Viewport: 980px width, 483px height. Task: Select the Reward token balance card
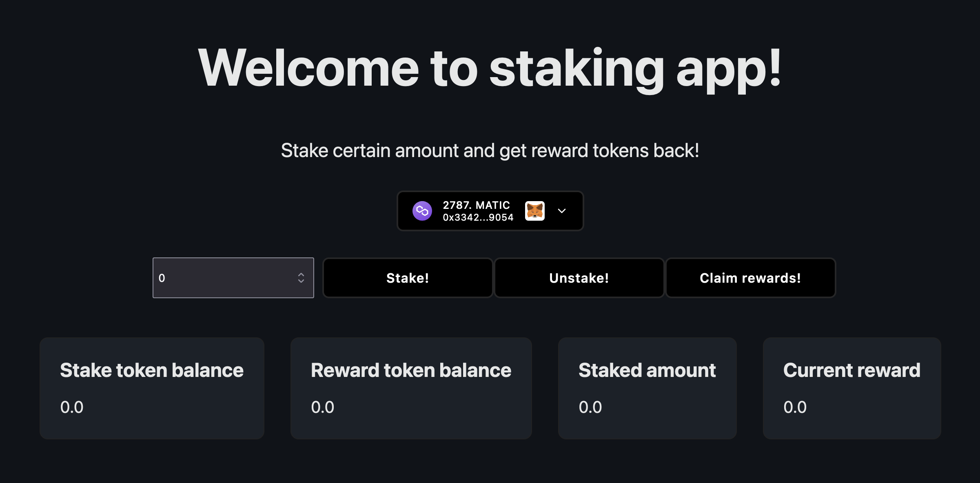[411, 388]
